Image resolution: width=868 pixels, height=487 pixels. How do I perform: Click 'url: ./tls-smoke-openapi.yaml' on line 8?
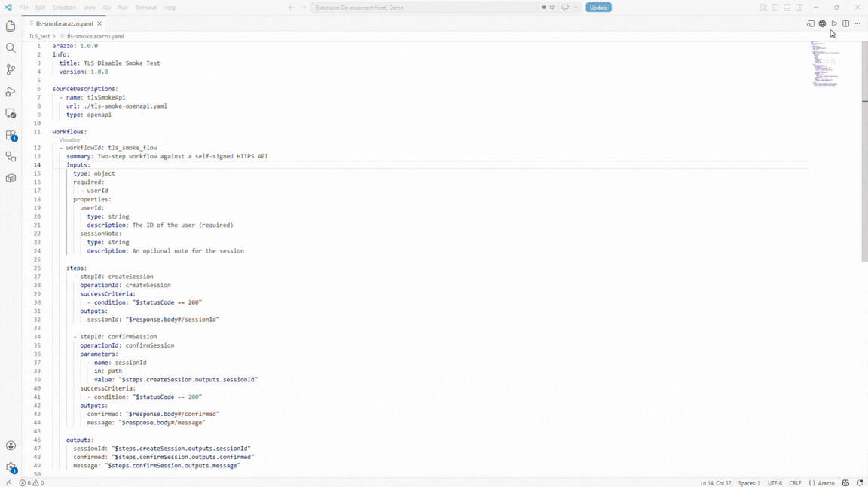point(116,106)
